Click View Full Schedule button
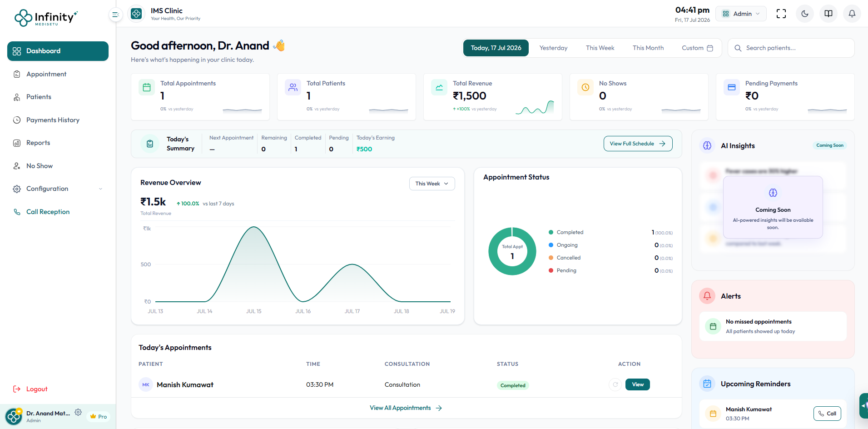 (638, 144)
